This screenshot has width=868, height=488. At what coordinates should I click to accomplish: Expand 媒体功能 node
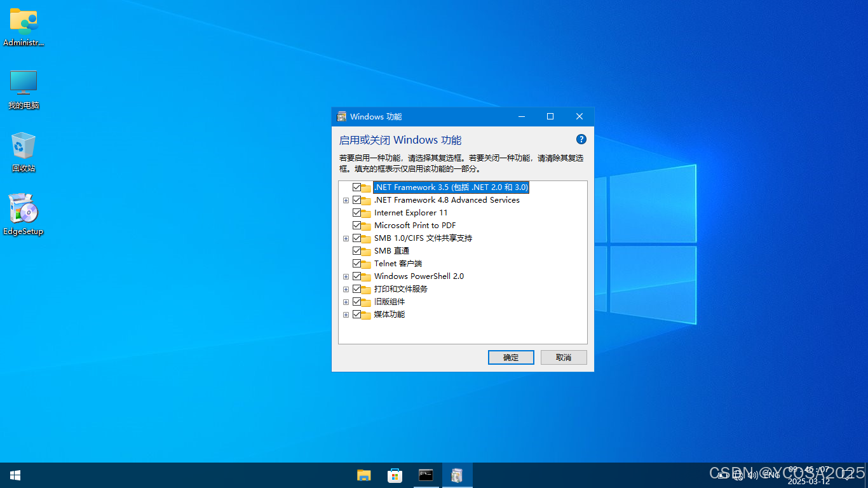click(x=346, y=315)
